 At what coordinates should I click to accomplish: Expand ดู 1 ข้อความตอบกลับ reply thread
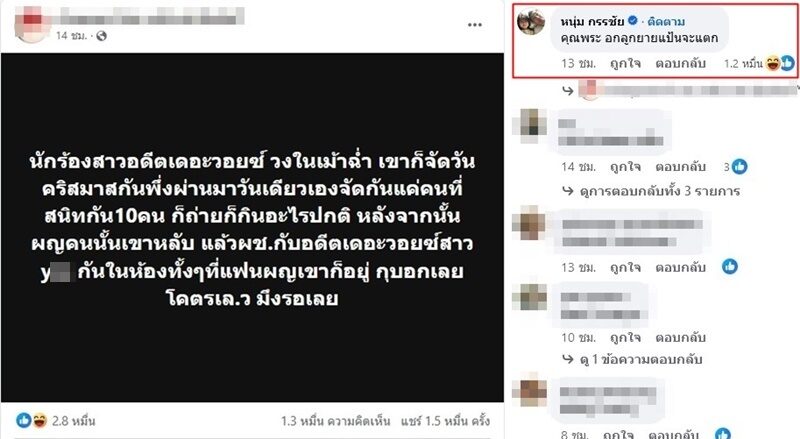click(x=633, y=359)
